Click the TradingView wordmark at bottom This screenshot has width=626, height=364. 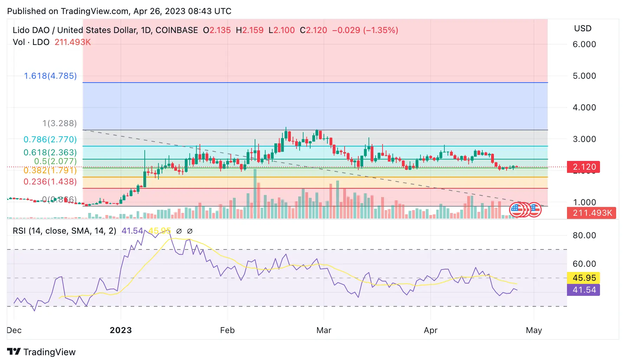pos(50,352)
